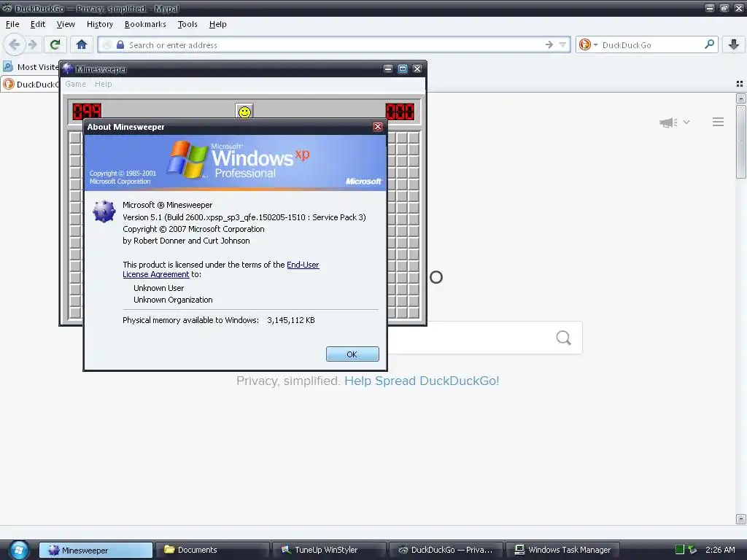This screenshot has width=747, height=560.
Task: Click 'Unknown User' text in dialog
Action: (158, 288)
